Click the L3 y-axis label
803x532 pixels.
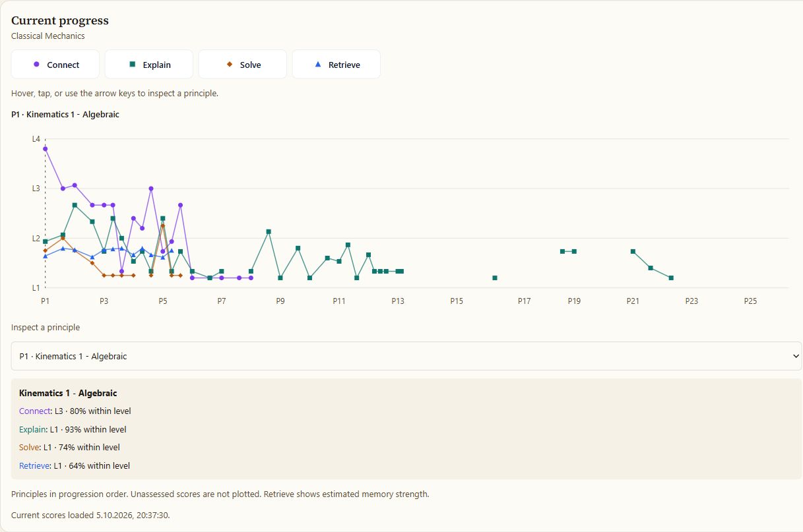pyautogui.click(x=36, y=189)
